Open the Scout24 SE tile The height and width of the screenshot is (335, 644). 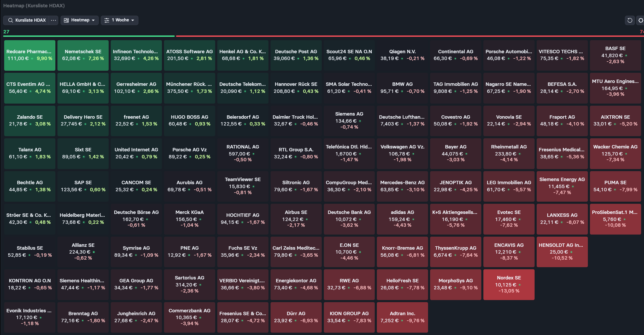(x=349, y=55)
